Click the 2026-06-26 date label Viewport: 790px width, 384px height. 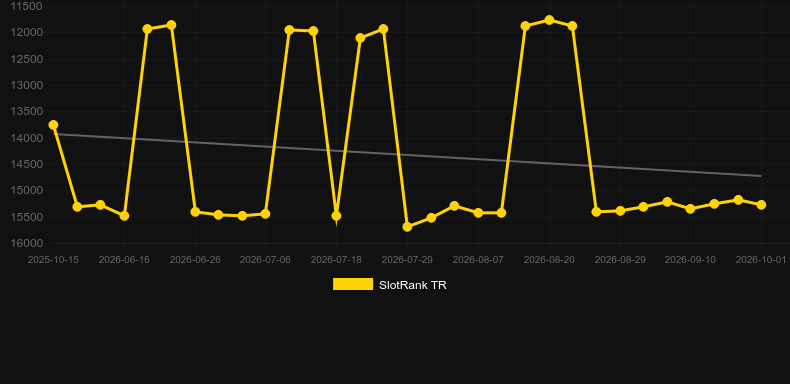[x=195, y=260]
